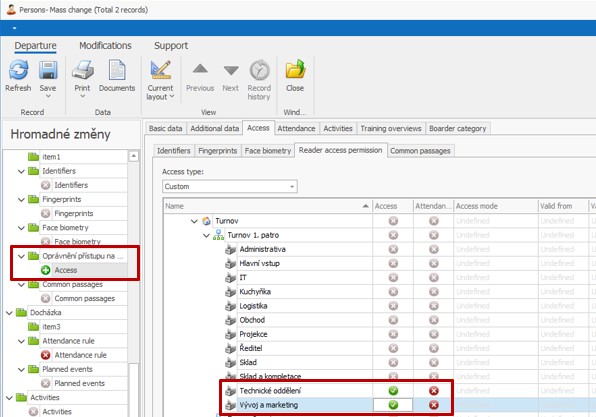
Task: Open Record history clock icon
Action: point(260,70)
